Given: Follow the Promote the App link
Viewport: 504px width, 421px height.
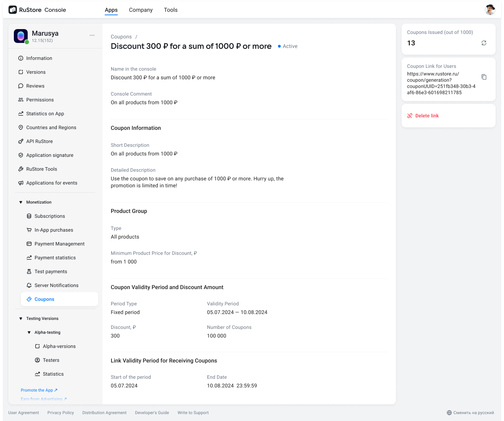Looking at the screenshot, I should [x=39, y=390].
